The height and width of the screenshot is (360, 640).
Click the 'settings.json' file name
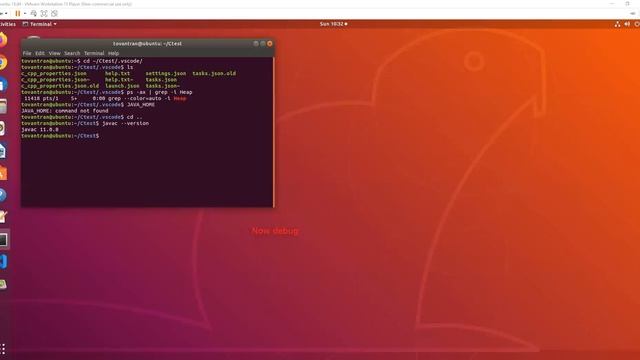tap(166, 73)
